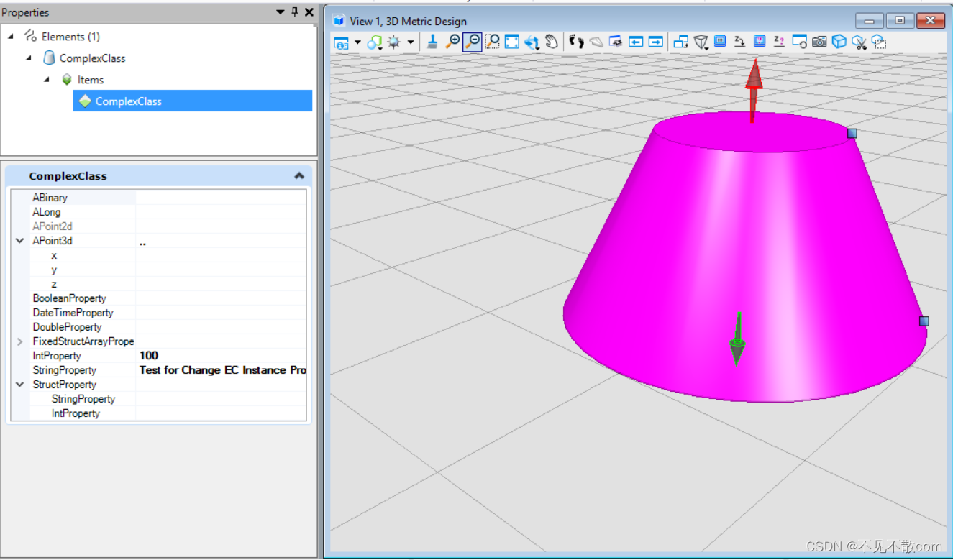Click the camera snapshot icon

tap(819, 42)
